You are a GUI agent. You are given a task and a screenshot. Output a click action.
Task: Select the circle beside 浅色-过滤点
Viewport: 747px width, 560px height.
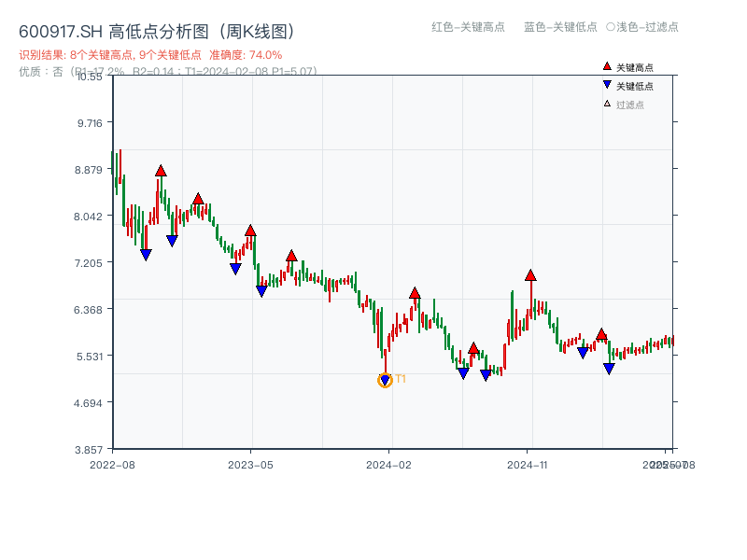pyautogui.click(x=611, y=27)
